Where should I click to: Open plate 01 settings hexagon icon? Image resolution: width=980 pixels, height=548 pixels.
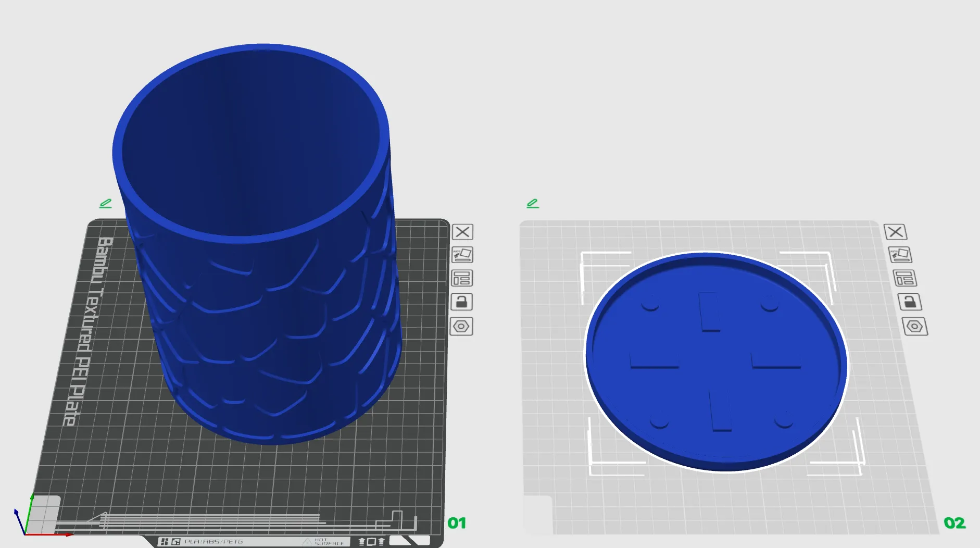pyautogui.click(x=461, y=327)
